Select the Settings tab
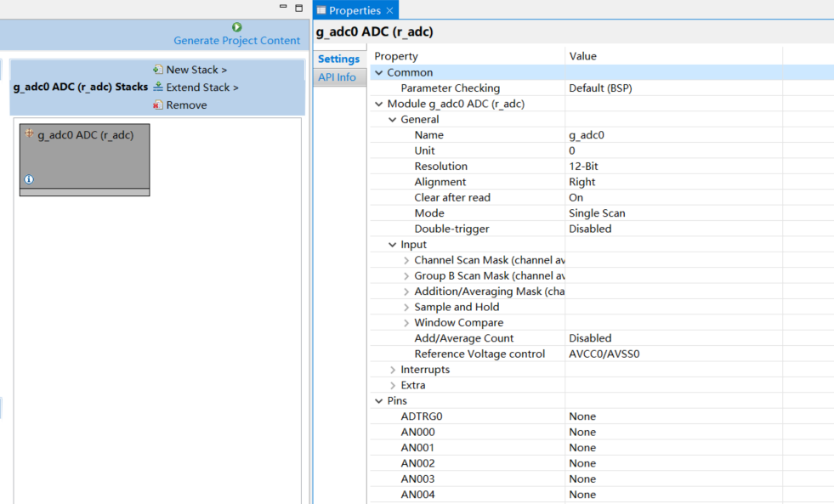The height and width of the screenshot is (504, 834). click(x=338, y=59)
